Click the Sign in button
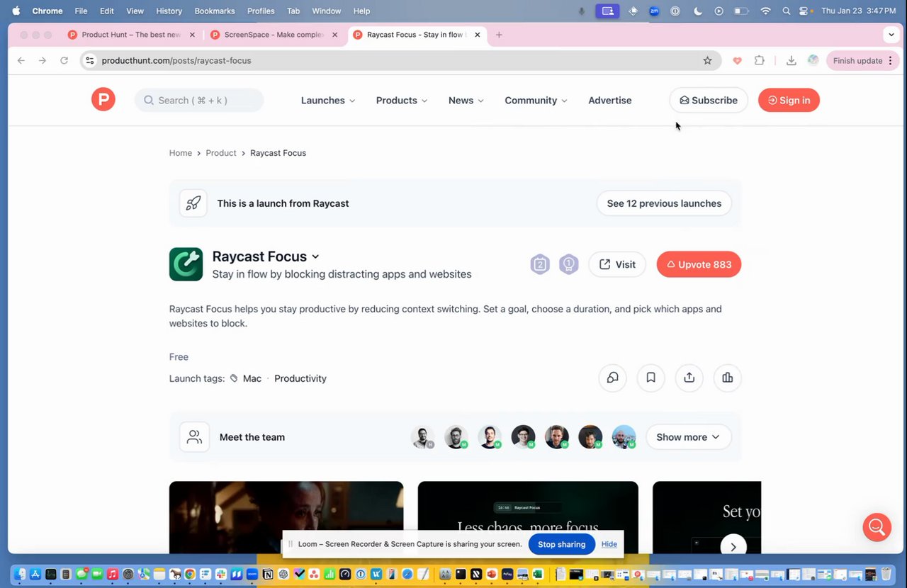907x588 pixels. tap(789, 100)
